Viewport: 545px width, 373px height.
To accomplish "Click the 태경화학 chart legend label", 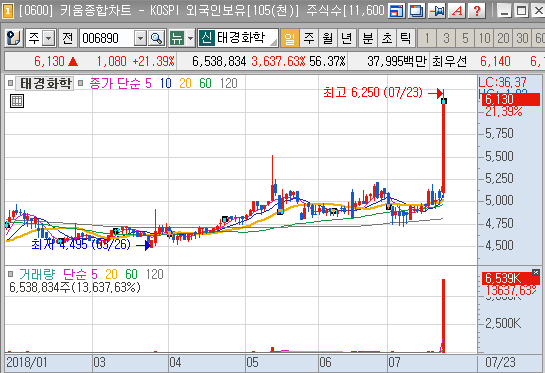I will (x=45, y=83).
